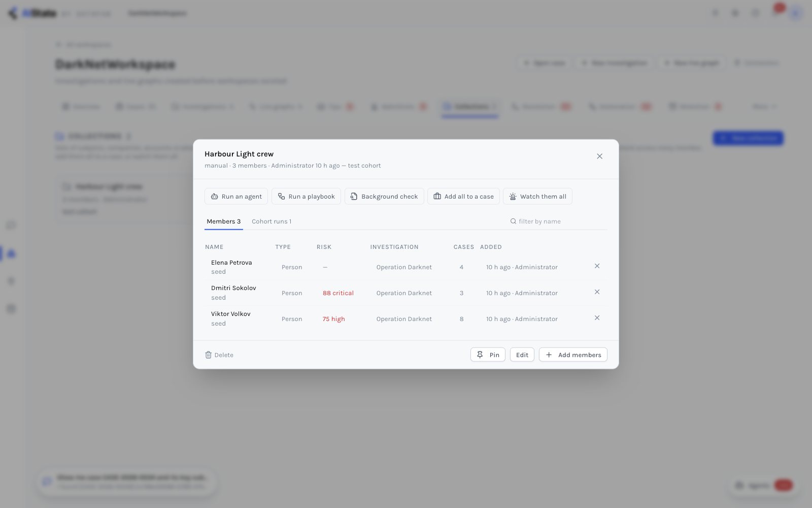812x508 pixels.
Task: Open Operation Darknet in Viktor Volkov row
Action: (x=404, y=319)
